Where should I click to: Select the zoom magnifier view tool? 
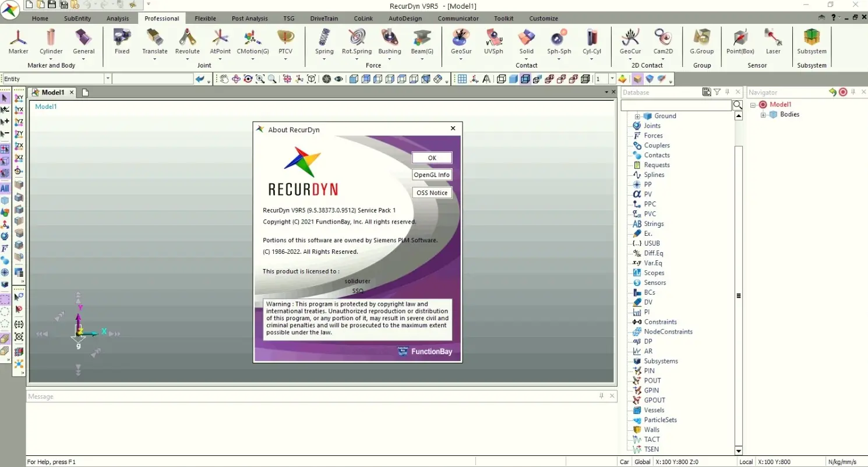[272, 79]
